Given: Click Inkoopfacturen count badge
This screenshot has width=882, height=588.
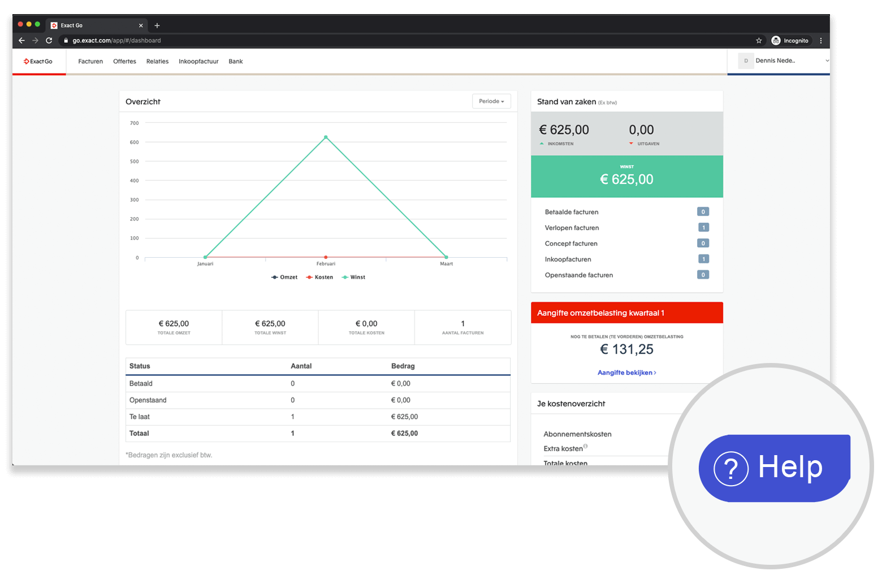Looking at the screenshot, I should (x=703, y=259).
